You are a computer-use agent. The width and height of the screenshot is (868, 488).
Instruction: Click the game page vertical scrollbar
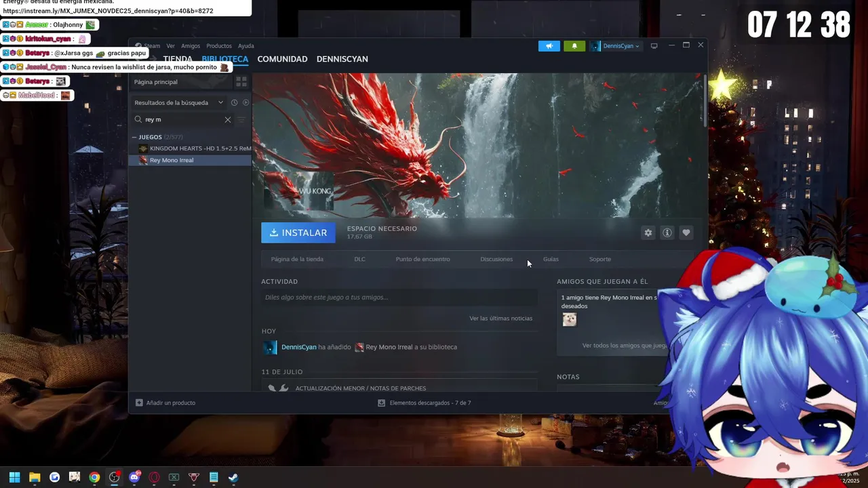pyautogui.click(x=705, y=100)
